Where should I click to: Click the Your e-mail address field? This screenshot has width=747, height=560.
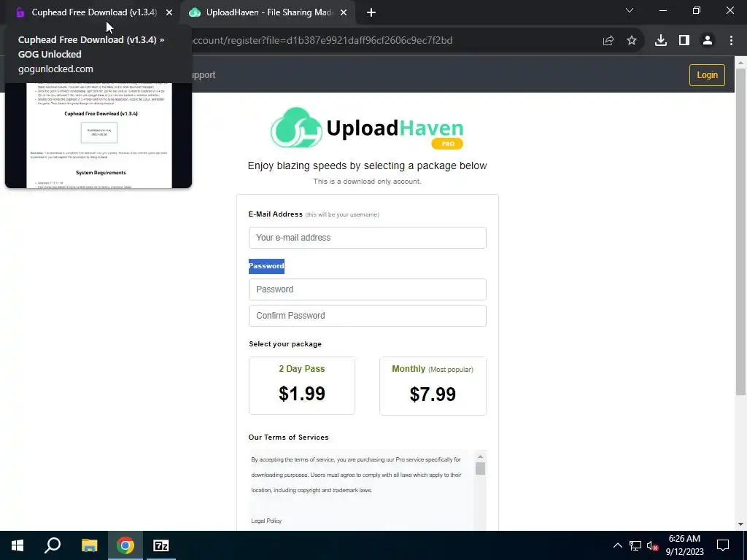[368, 238]
